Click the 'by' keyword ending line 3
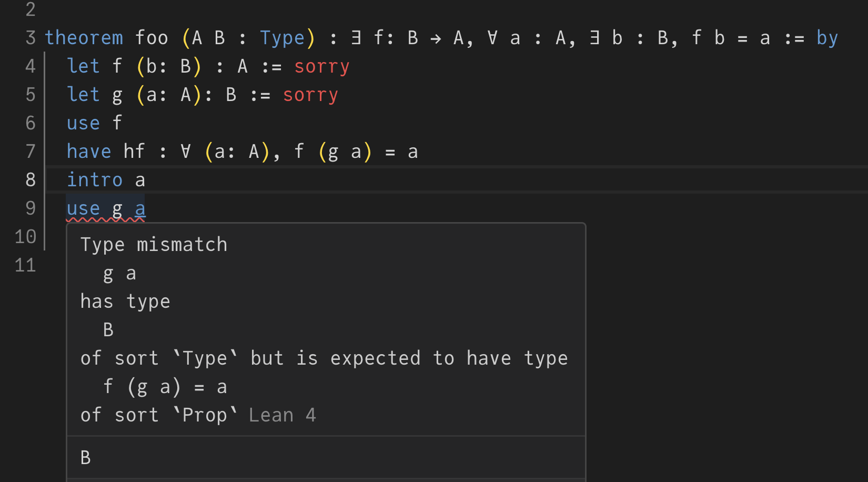 (827, 38)
